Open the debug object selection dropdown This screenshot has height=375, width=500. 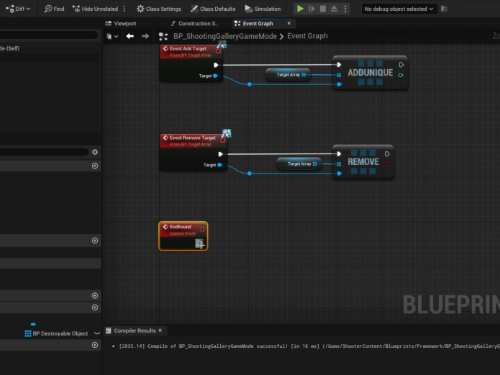(398, 9)
